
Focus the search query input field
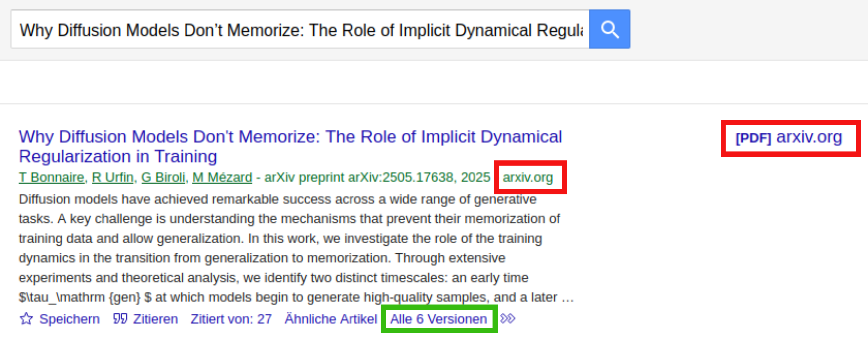click(300, 30)
